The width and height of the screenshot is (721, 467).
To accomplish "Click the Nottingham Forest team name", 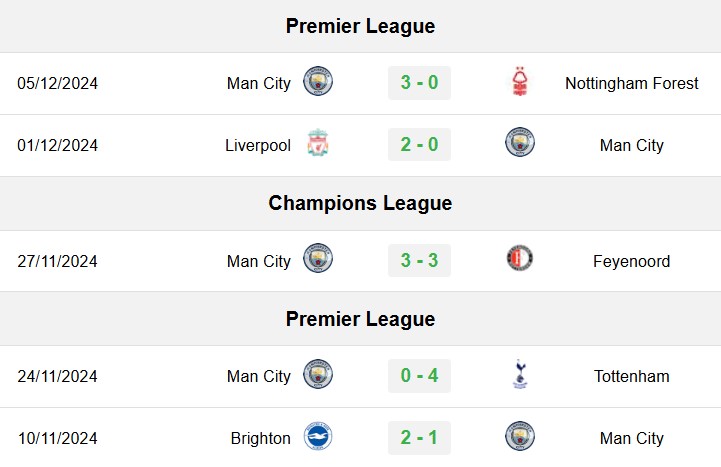I will pyautogui.click(x=631, y=83).
